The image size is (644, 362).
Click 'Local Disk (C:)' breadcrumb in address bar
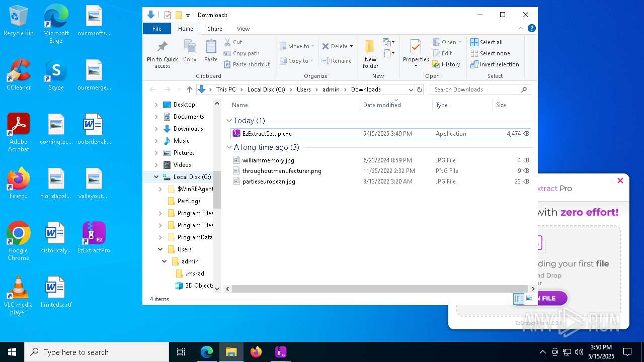[x=266, y=89]
